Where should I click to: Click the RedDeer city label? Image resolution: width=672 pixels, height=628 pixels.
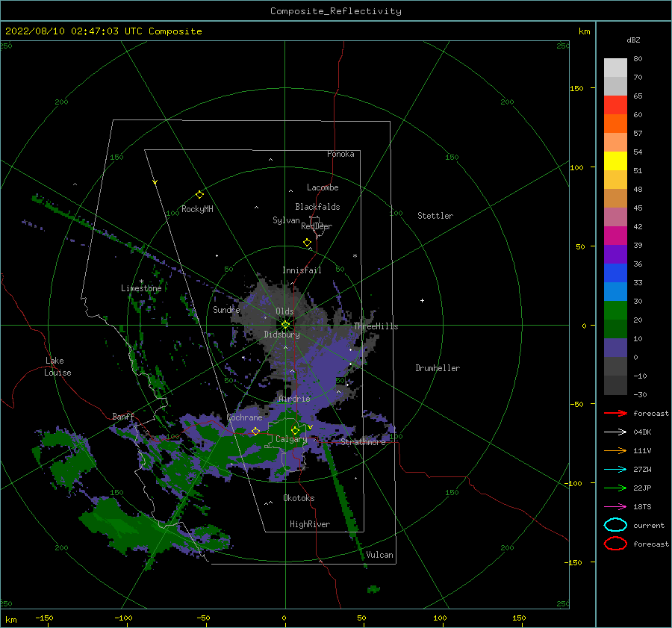coord(317,226)
